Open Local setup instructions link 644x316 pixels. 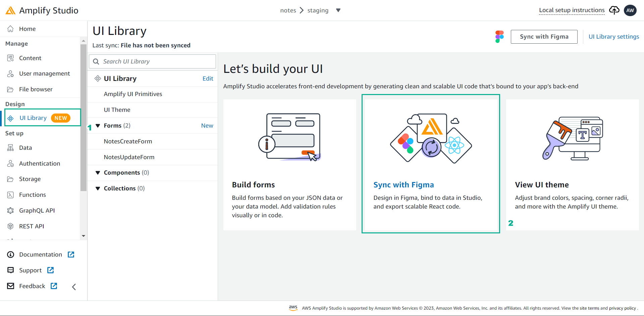pyautogui.click(x=572, y=10)
